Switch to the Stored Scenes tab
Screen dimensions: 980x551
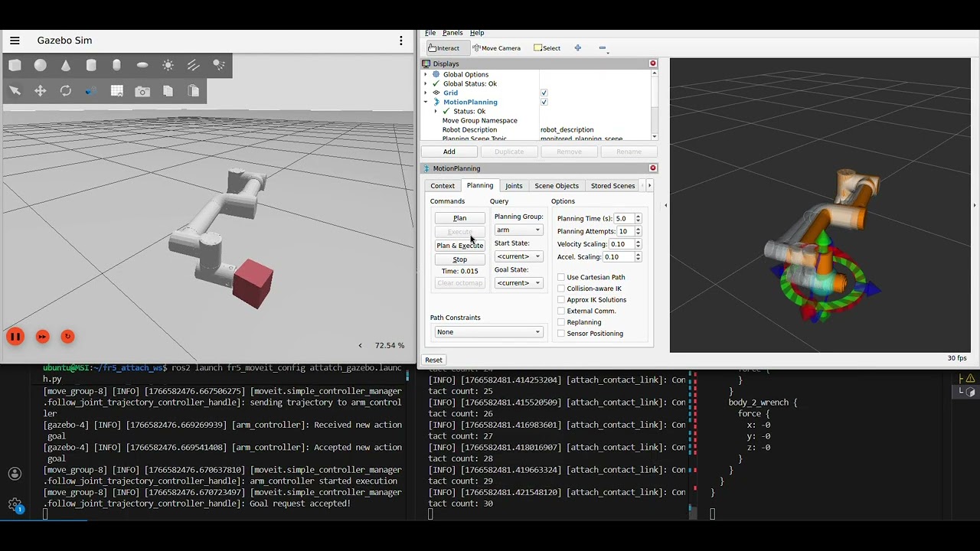pyautogui.click(x=612, y=186)
